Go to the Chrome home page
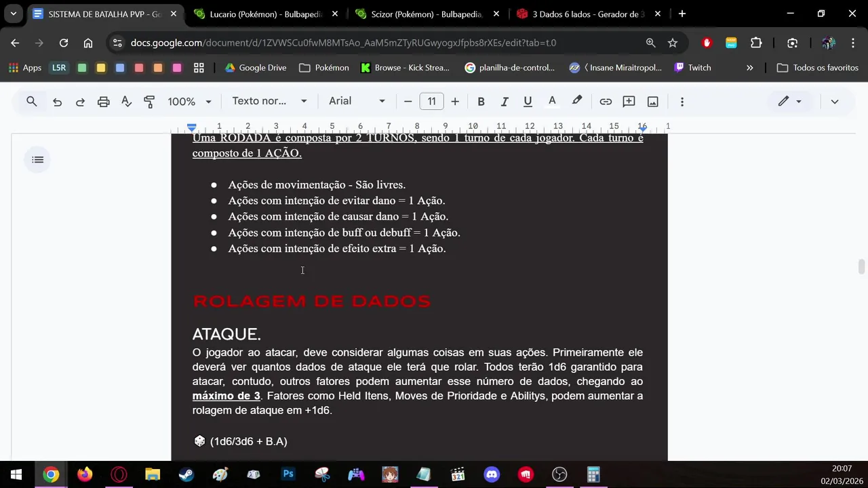 (x=88, y=43)
